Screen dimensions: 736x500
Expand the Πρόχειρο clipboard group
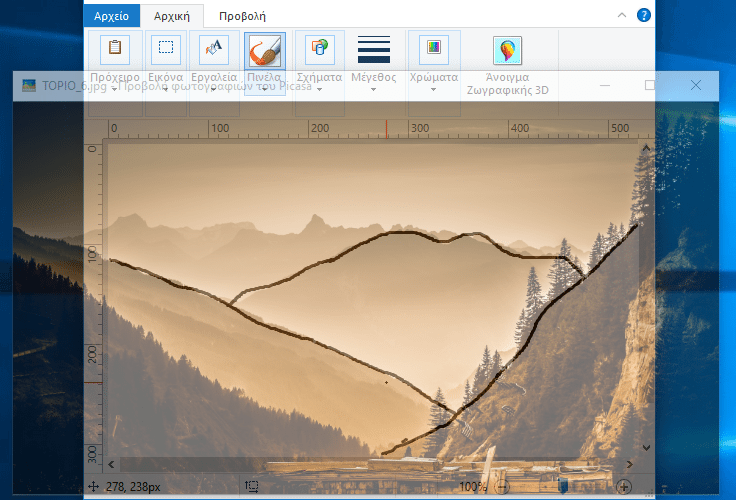pos(115,73)
